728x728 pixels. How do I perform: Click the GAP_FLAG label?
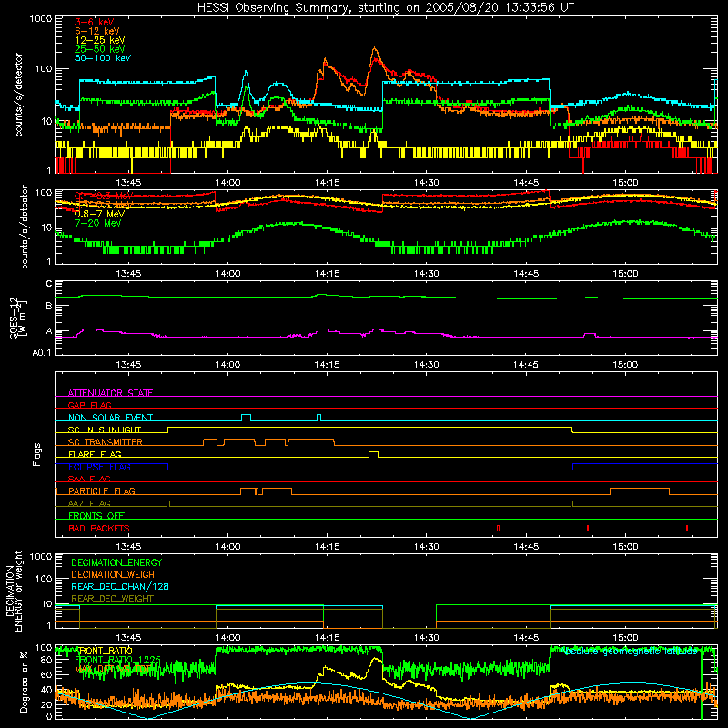click(x=89, y=405)
